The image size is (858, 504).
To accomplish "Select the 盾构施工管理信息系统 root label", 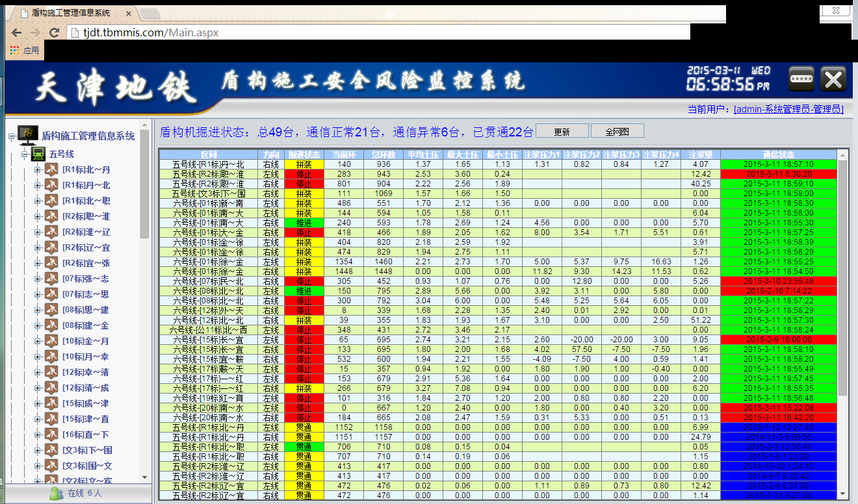I will [x=88, y=136].
